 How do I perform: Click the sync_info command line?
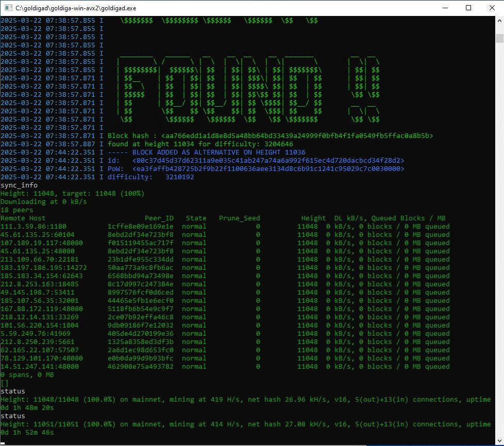tap(19, 185)
